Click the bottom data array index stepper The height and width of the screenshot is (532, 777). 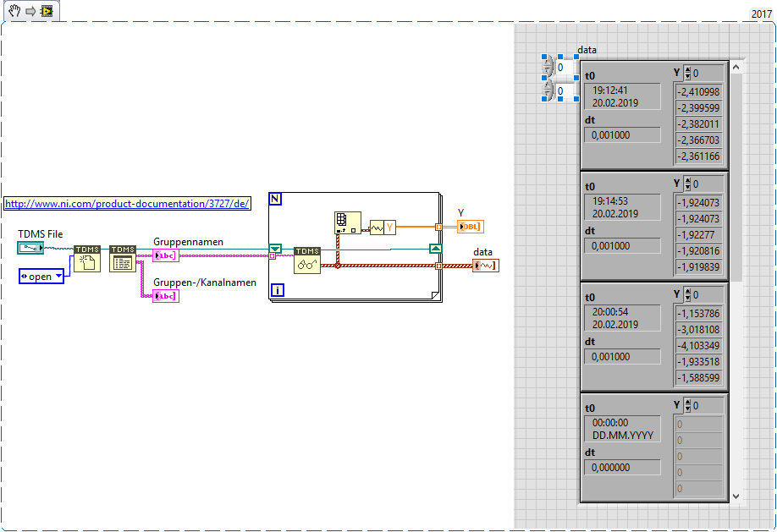548,91
